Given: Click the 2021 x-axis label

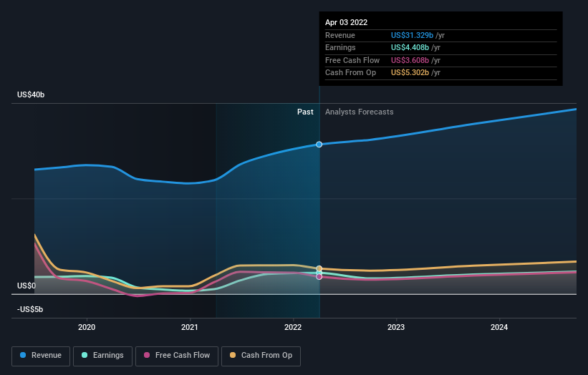Looking at the screenshot, I should (x=190, y=327).
